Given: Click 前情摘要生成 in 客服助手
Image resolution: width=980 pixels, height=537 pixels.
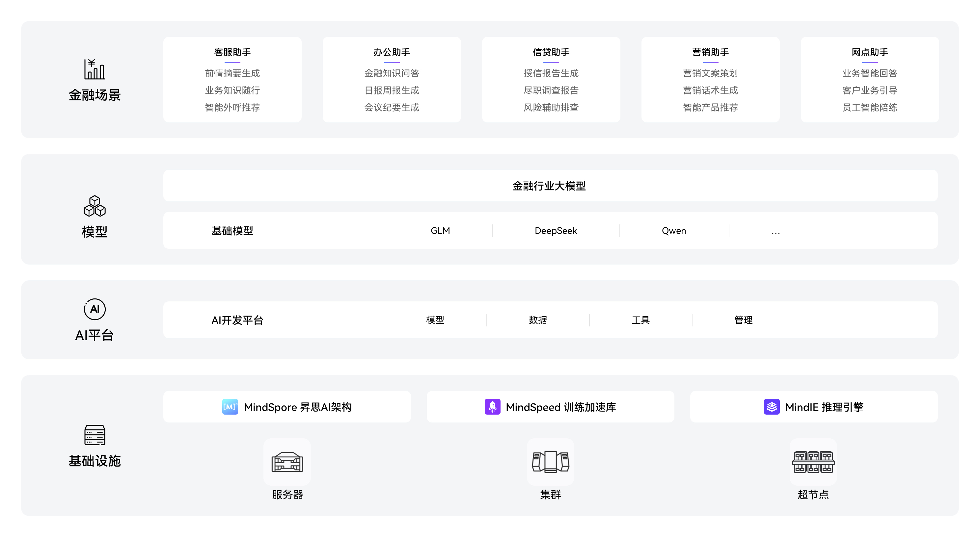Looking at the screenshot, I should [x=232, y=73].
